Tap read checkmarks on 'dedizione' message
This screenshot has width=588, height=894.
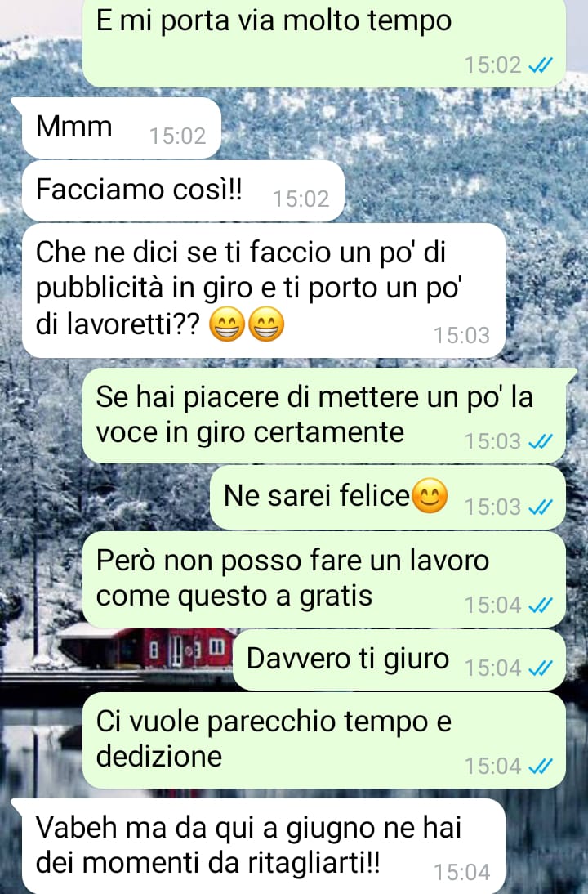[x=540, y=767]
